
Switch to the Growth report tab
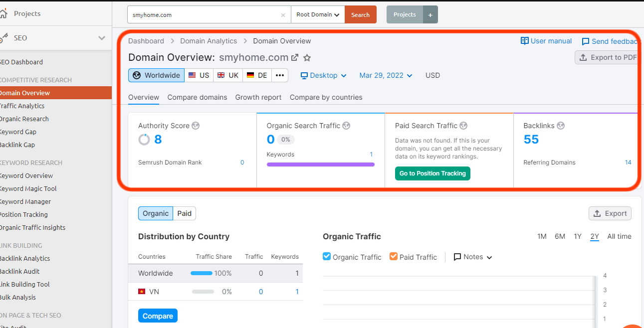tap(258, 97)
